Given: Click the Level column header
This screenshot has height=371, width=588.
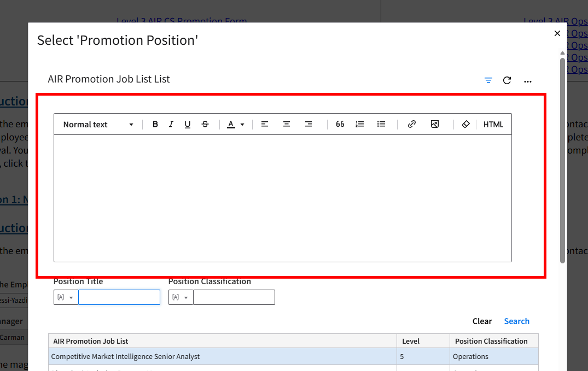Looking at the screenshot, I should point(423,341).
